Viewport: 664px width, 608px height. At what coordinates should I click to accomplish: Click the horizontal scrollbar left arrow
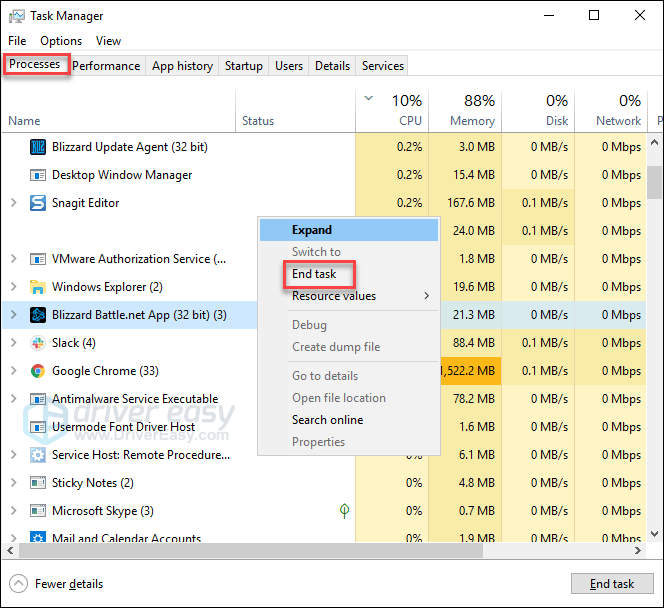click(x=10, y=550)
